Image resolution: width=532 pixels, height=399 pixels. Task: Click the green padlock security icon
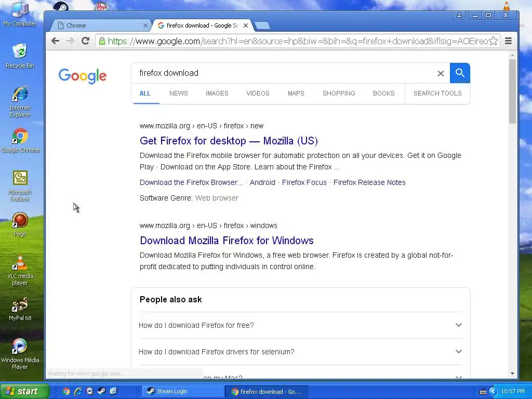coord(102,41)
